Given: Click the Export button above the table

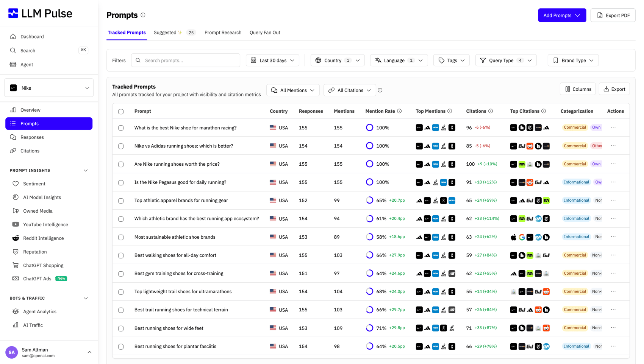Looking at the screenshot, I should pos(614,89).
